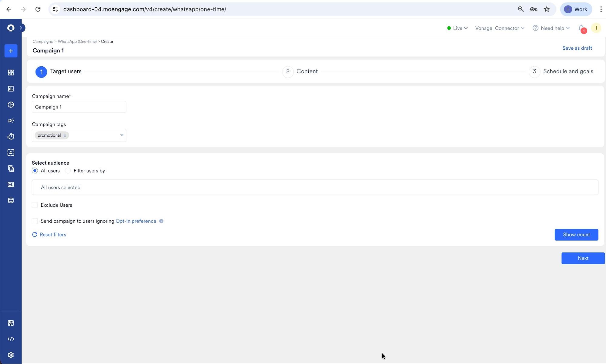Screen dimensions: 606x364
Task: Reload the page with refresh icon
Action: (x=38, y=9)
